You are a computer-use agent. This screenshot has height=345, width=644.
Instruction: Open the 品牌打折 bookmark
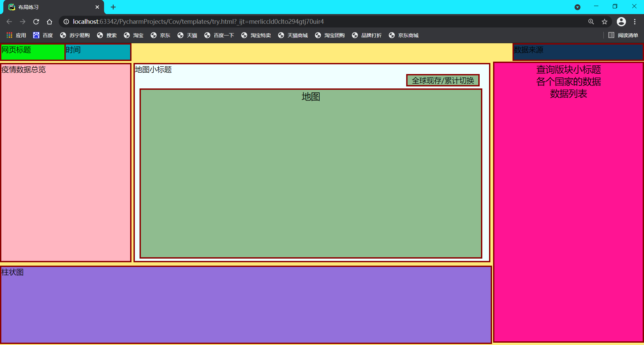click(x=367, y=35)
